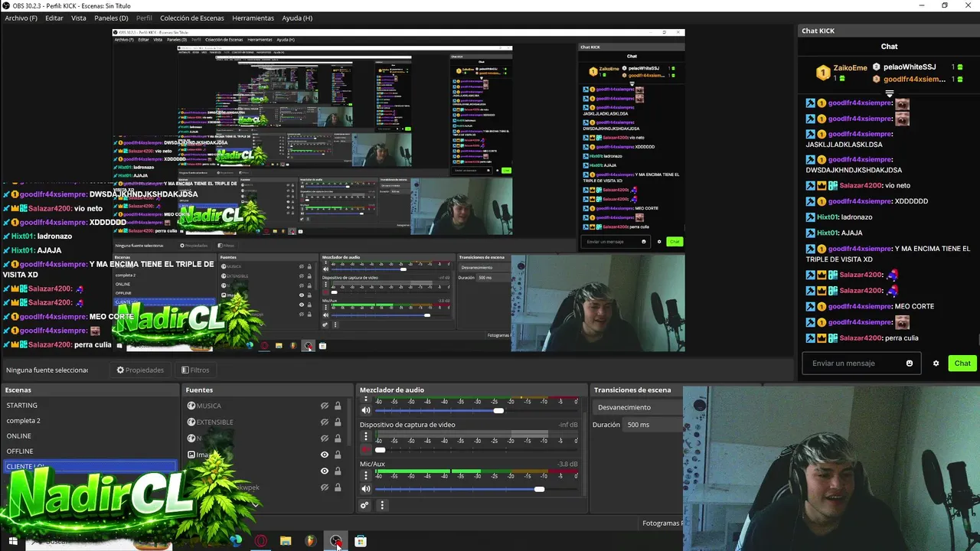Click the 'perra culia' chat message

[900, 338]
